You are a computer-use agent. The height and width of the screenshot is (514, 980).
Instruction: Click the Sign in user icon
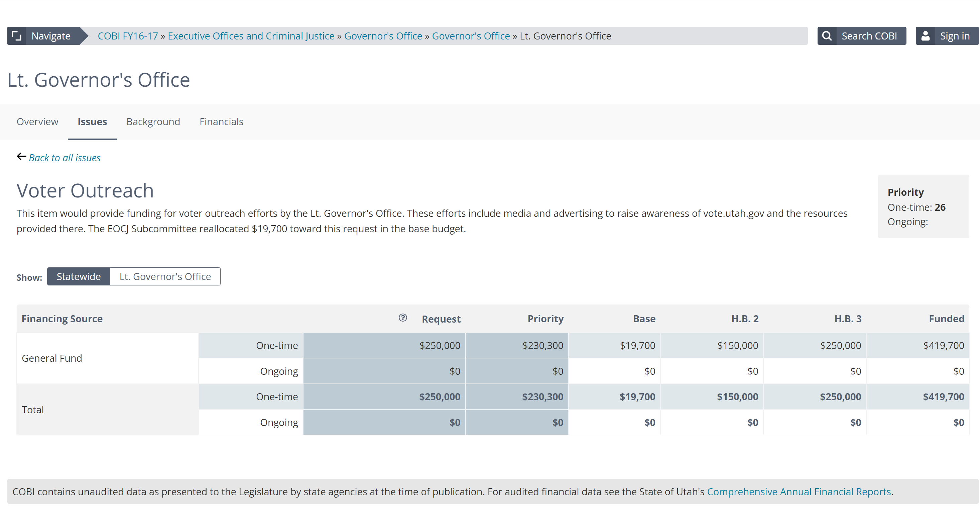925,36
